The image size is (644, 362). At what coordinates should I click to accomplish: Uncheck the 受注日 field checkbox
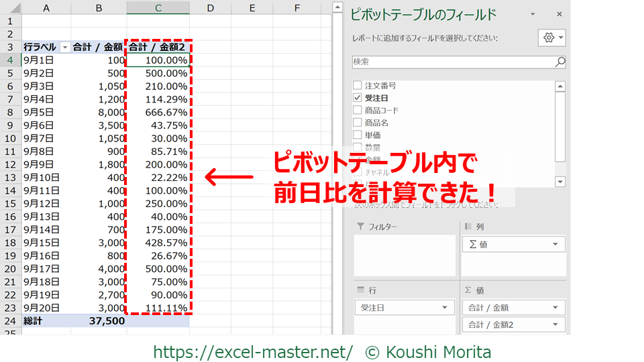[358, 98]
